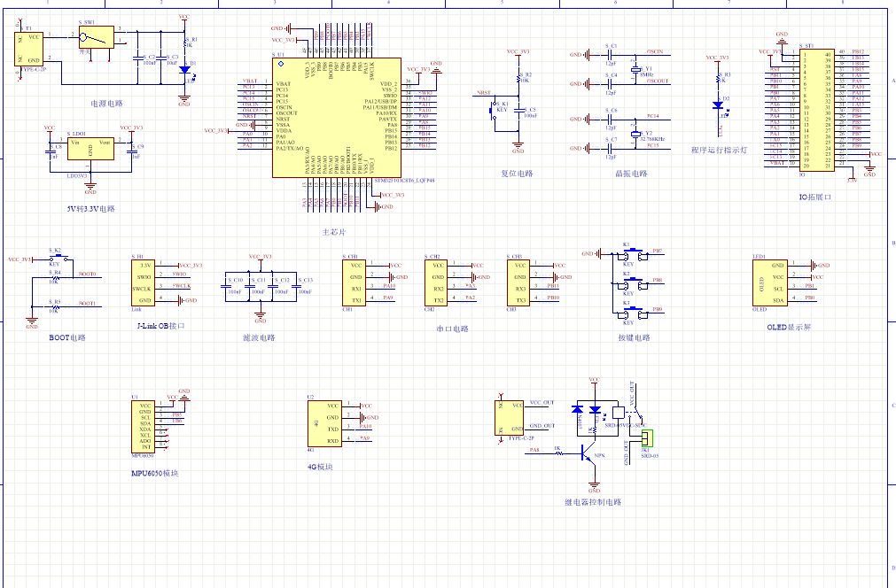Screen dimensions: 896x588
Task: Click the '晶振电路' crystal circuit label
Action: [x=631, y=174]
